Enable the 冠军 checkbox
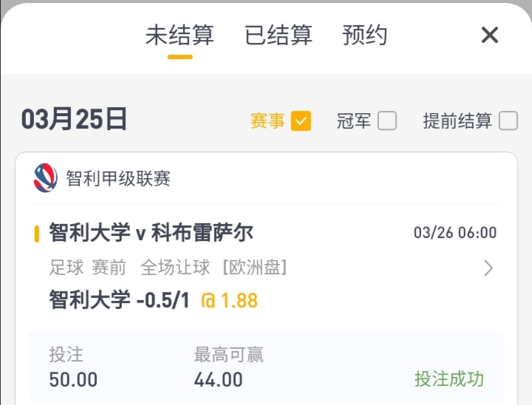Image resolution: width=532 pixels, height=405 pixels. click(387, 121)
